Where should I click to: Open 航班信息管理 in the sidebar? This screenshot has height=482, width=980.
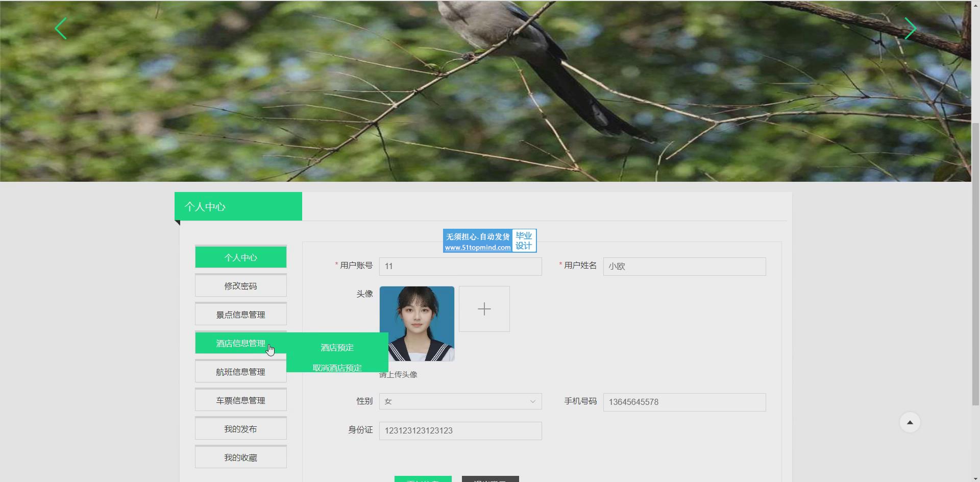click(x=240, y=372)
